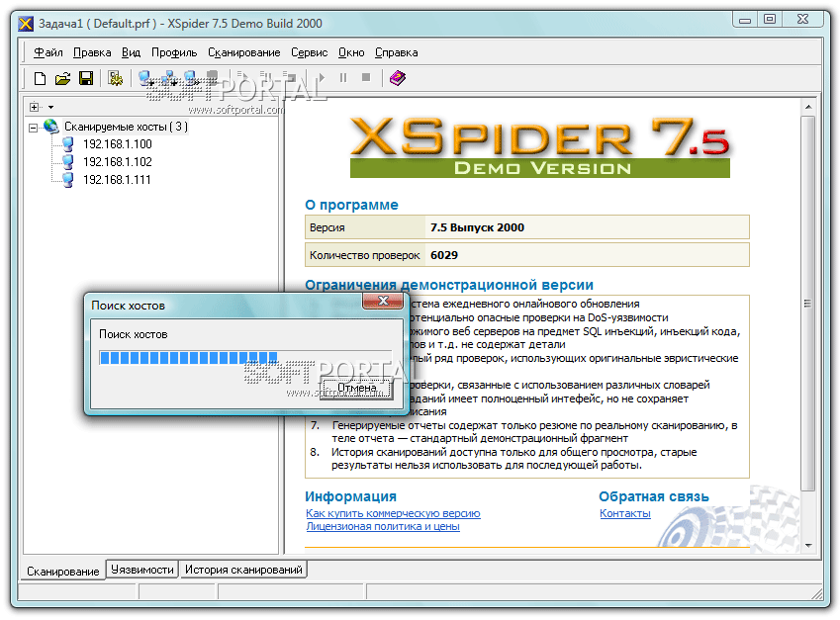This screenshot has height=620, width=840.
Task: Select the Сканируемые хосты ( 3 ) root node
Action: pos(126,127)
